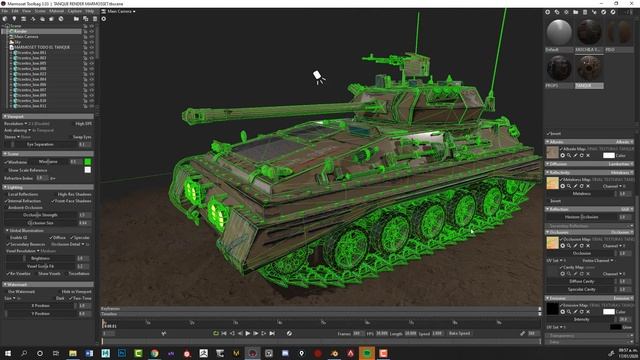
Task: Open the Resolution dropdown
Action: pyautogui.click(x=16, y=124)
